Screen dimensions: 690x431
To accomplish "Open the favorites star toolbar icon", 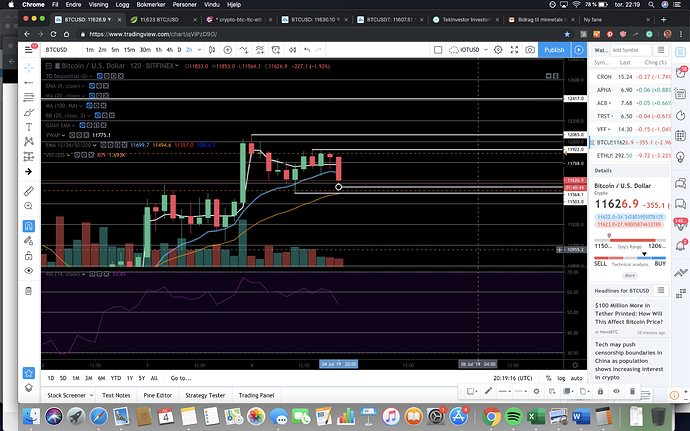I will tap(29, 373).
